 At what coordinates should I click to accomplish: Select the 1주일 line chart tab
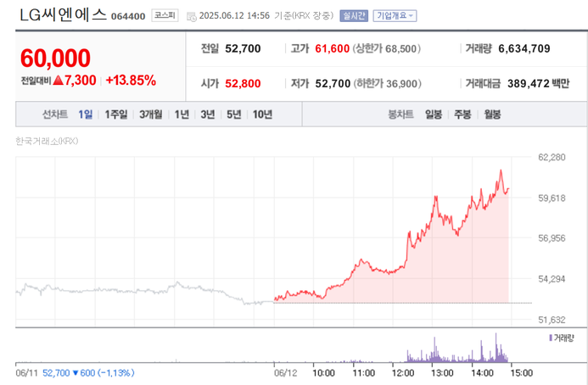coord(116,114)
